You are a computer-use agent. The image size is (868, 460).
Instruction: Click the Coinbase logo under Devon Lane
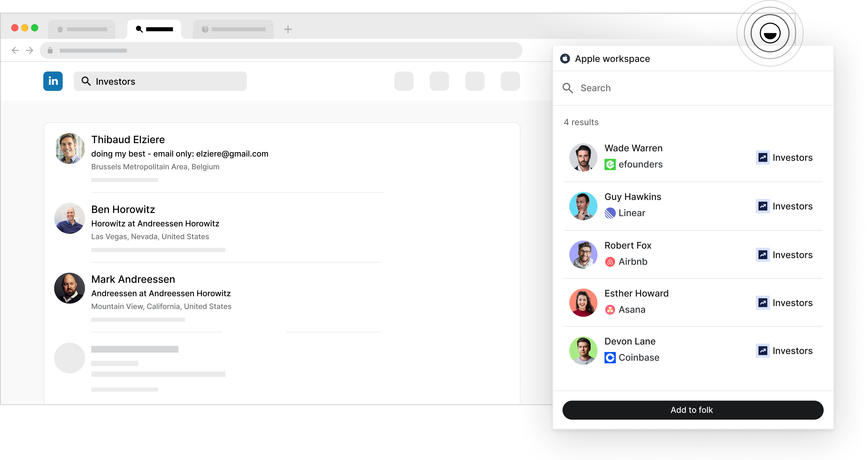[610, 357]
